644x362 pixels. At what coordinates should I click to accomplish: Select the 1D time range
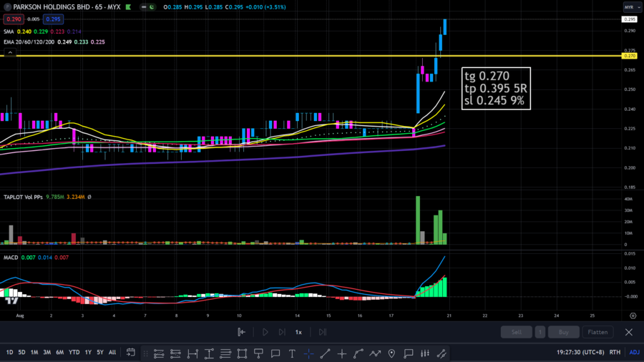(x=9, y=353)
